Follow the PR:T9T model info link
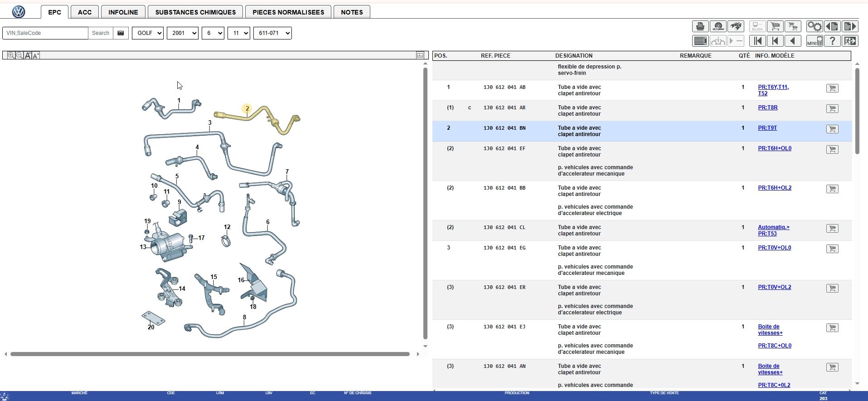 click(x=767, y=128)
